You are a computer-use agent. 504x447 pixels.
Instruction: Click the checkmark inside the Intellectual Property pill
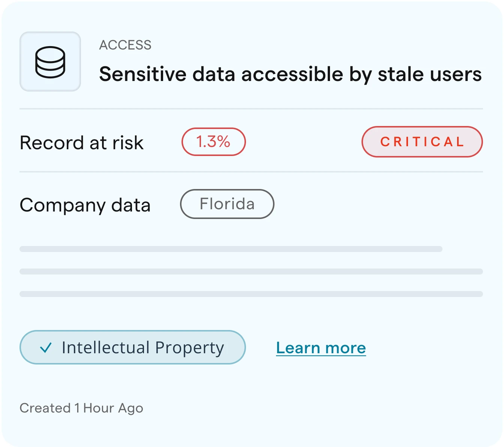click(46, 348)
